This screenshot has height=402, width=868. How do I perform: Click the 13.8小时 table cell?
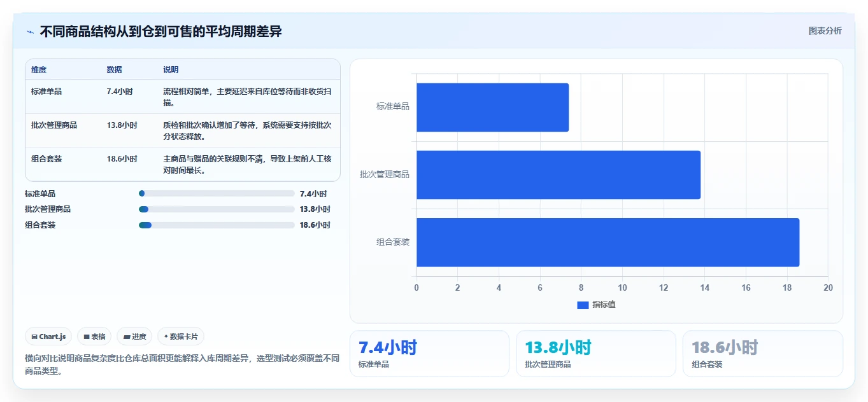(122, 125)
